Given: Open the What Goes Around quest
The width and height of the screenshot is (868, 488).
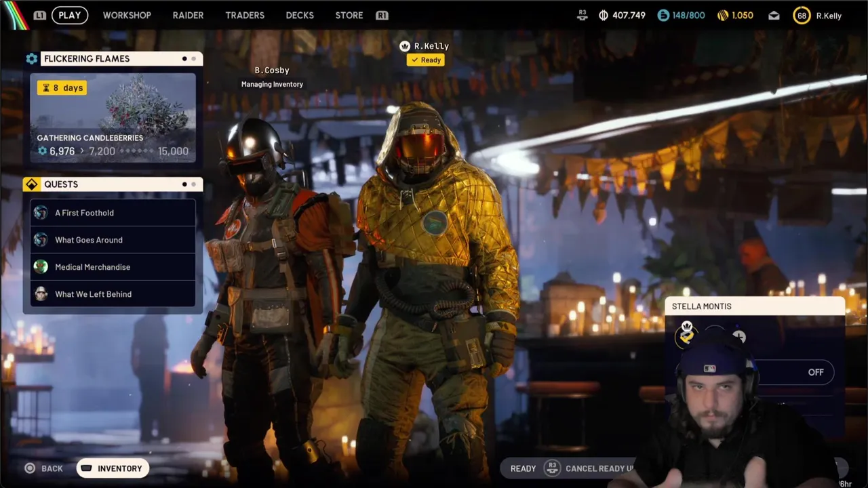Looking at the screenshot, I should point(113,240).
